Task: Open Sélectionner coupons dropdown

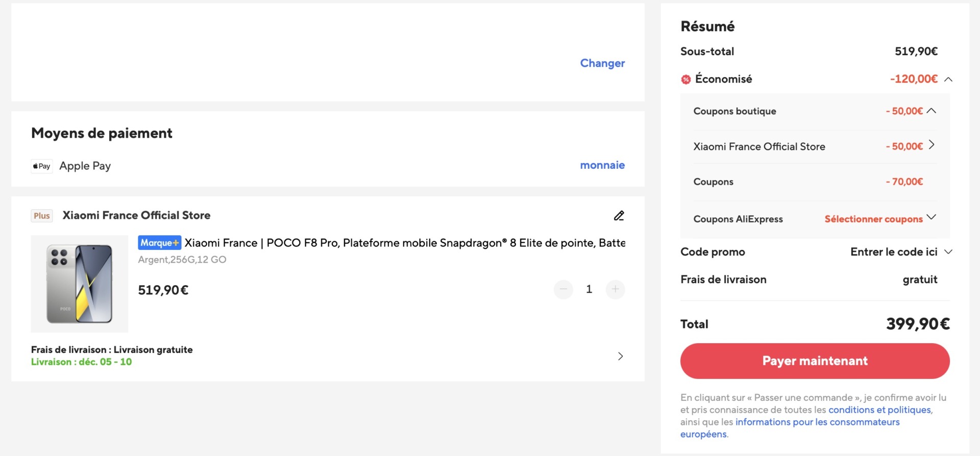Action: pos(880,219)
